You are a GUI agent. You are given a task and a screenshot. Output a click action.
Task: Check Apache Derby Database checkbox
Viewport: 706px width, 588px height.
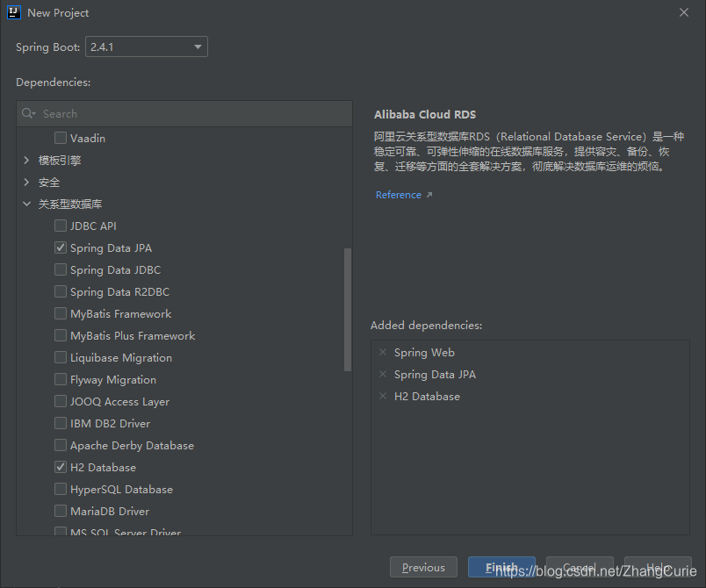(61, 445)
